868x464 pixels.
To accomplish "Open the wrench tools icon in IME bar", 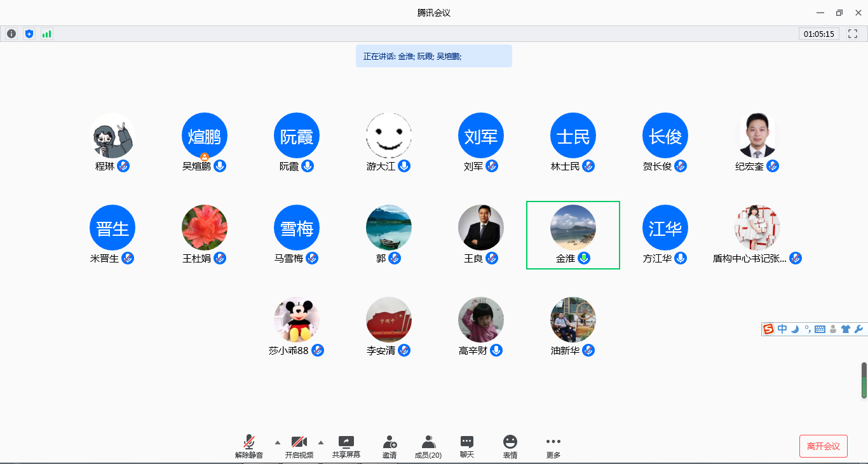I will [858, 329].
